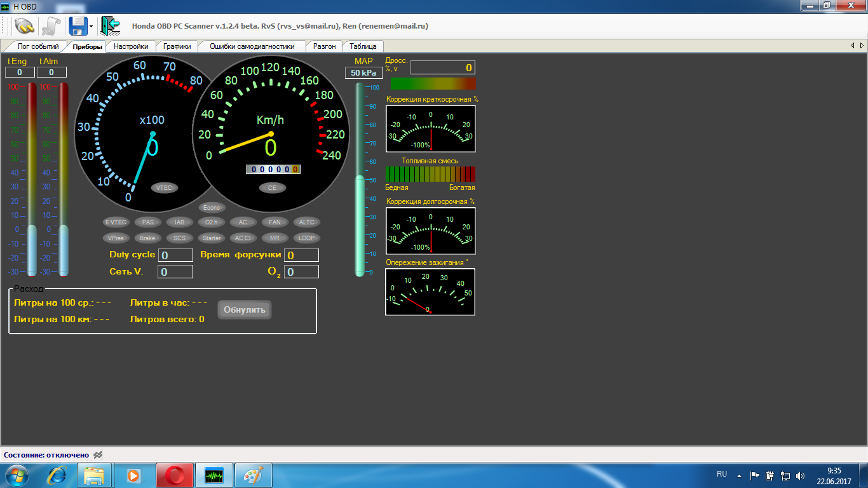The image size is (868, 488).
Task: Select the Приборы tab
Action: coord(87,46)
